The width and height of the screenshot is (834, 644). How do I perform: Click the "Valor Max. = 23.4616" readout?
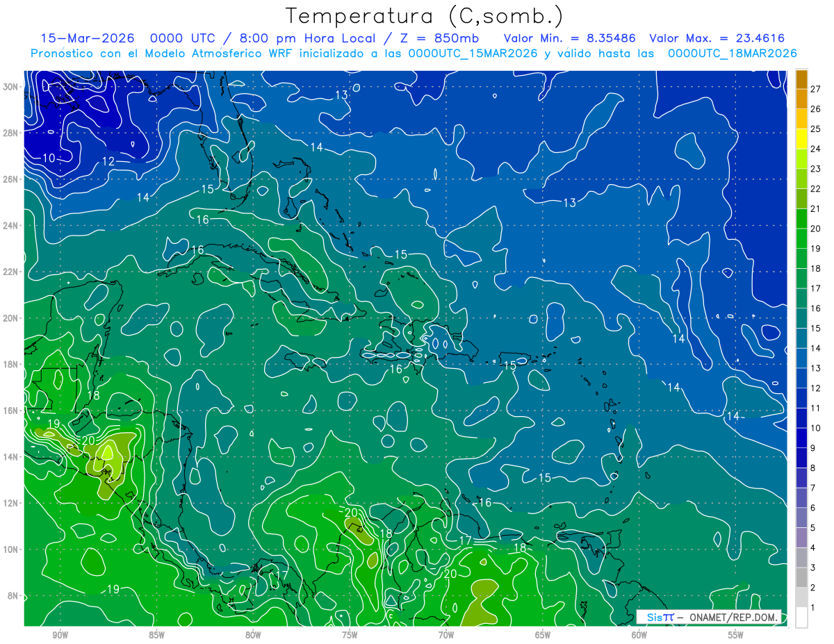(718, 38)
